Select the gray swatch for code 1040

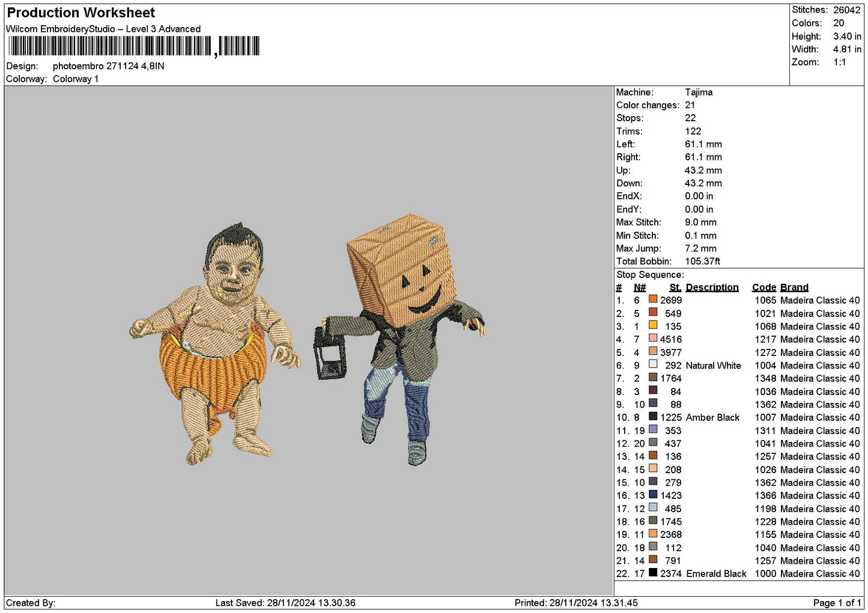click(x=653, y=546)
